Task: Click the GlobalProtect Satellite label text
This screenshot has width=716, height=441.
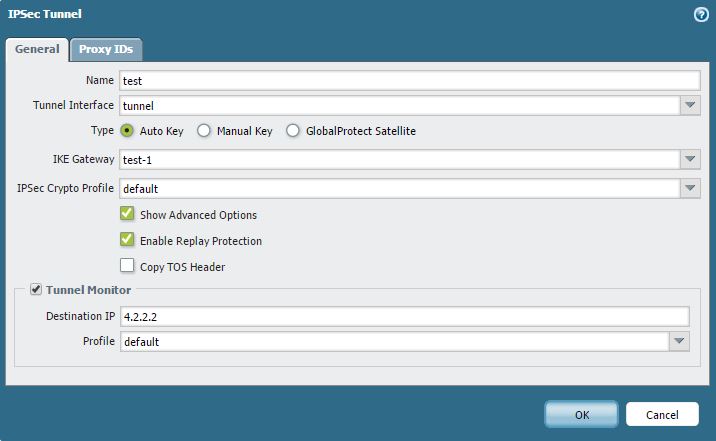Action: click(x=361, y=131)
